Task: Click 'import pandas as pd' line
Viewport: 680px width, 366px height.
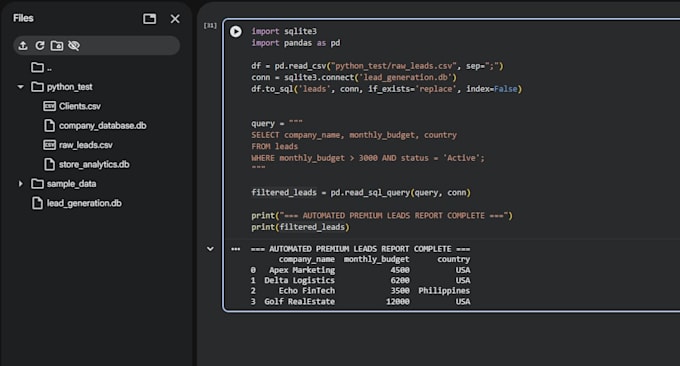Action: tap(296, 43)
